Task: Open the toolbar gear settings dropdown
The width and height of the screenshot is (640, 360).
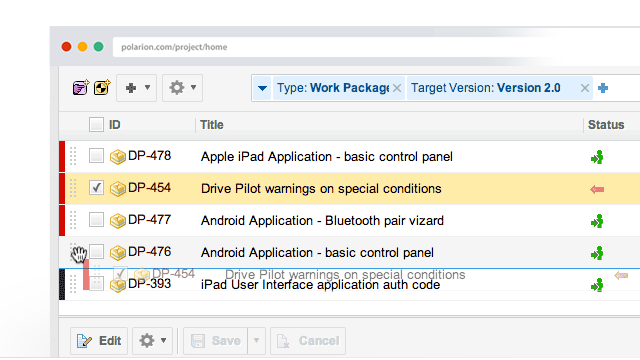Action: [182, 88]
